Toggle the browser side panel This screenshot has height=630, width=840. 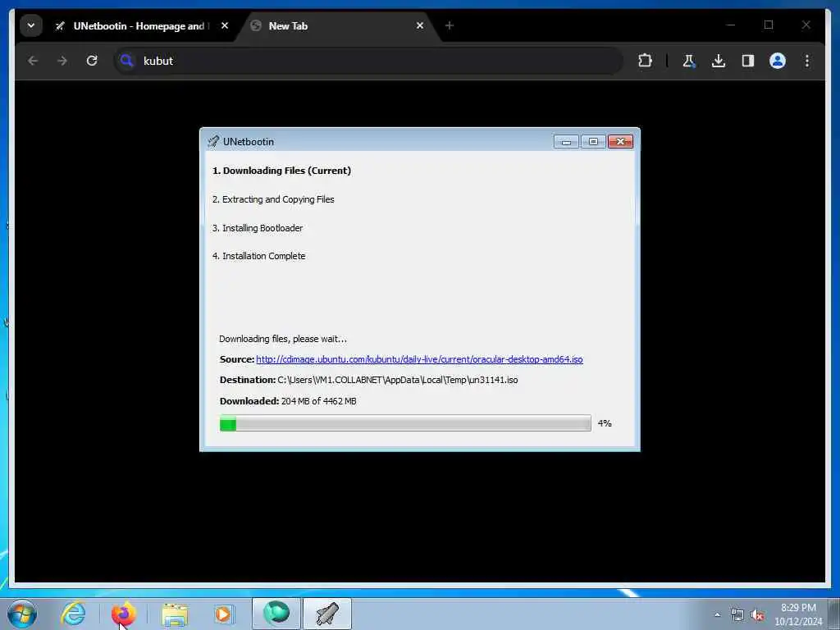748,61
